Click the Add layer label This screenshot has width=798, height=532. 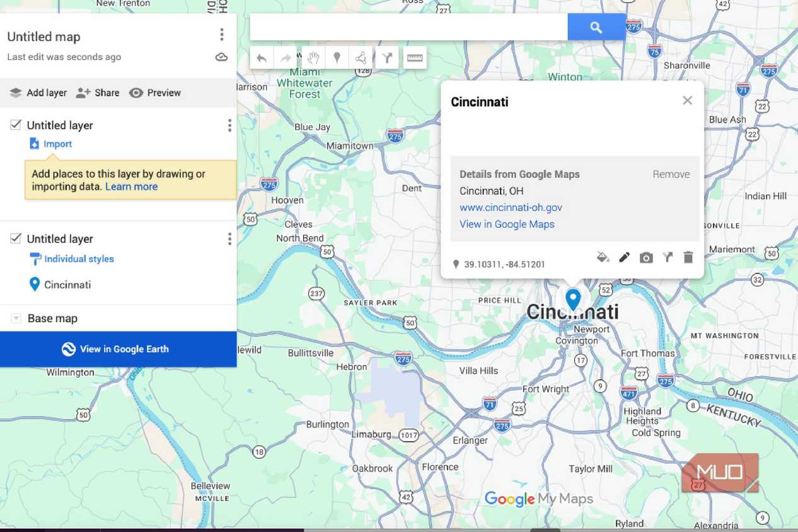tap(47, 93)
